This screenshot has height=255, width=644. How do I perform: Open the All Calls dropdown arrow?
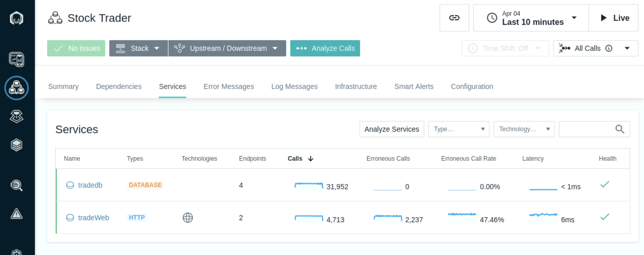tap(627, 48)
